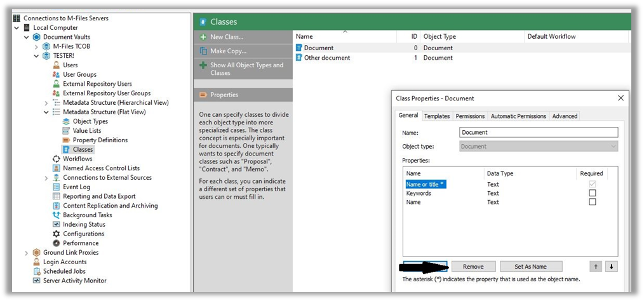Click the Document Vaults icon

coord(37,37)
